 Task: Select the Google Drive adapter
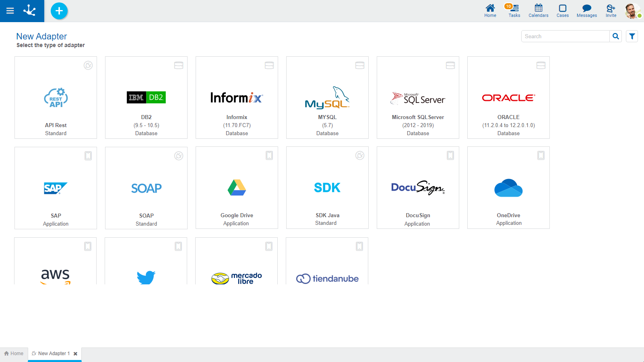pyautogui.click(x=237, y=188)
